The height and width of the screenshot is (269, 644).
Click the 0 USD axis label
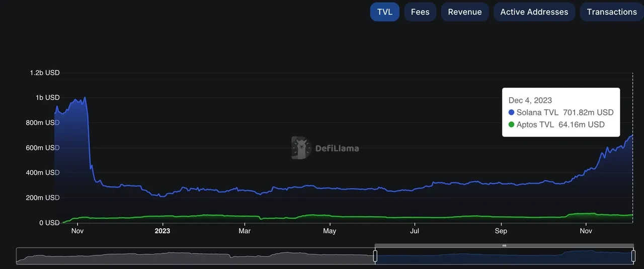(x=49, y=223)
